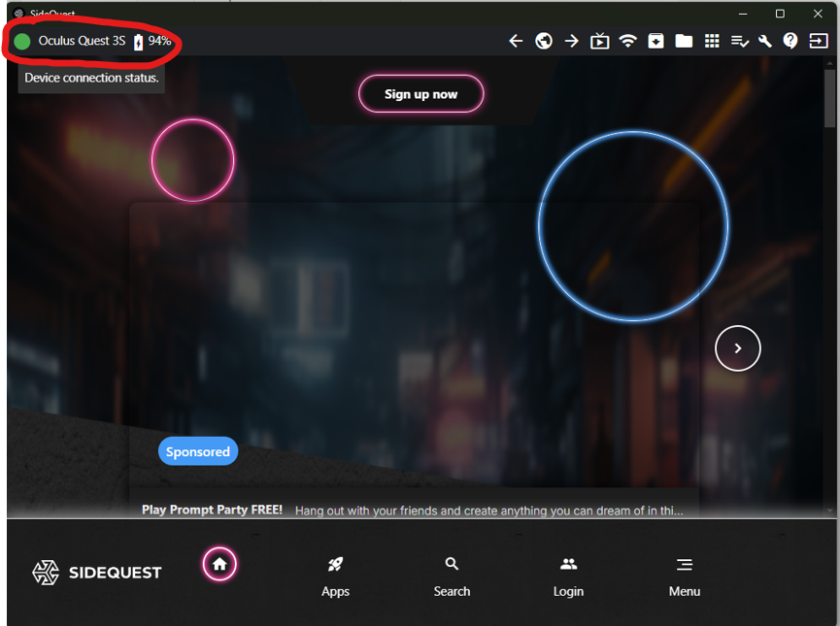
Task: Open the wireless connection Wi-Fi icon
Action: 628,41
